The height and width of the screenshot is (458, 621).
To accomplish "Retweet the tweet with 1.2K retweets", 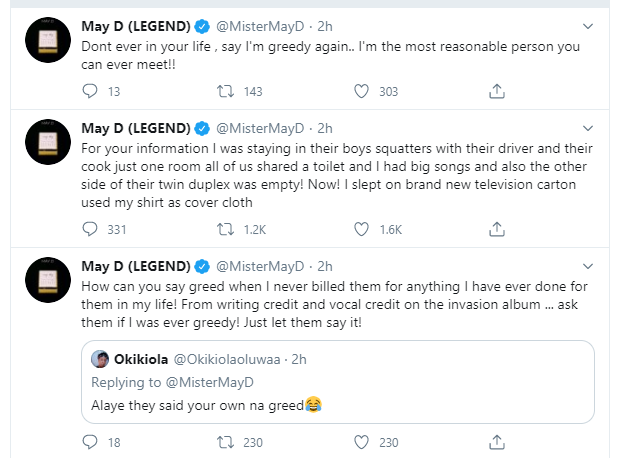I will point(226,230).
